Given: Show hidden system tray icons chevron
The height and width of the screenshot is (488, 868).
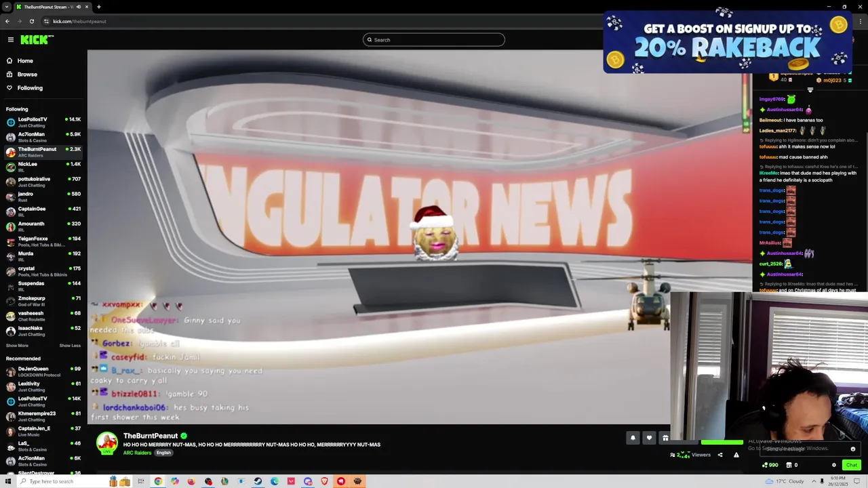Looking at the screenshot, I should click(x=814, y=481).
